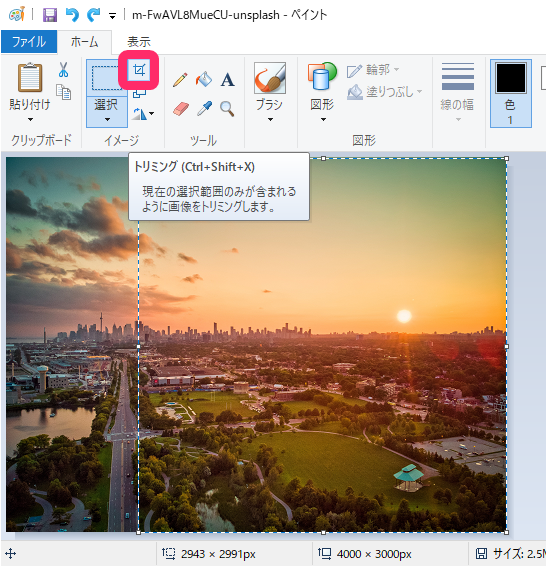Click the Copy icon in clipboard group
Viewport: 546px width, 566px height.
click(64, 92)
